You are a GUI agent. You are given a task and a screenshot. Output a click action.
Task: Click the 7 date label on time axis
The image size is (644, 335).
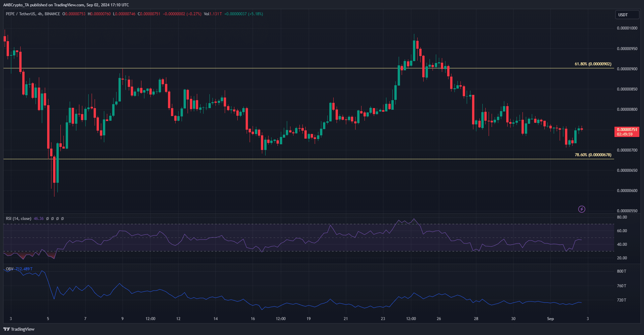[85, 319]
